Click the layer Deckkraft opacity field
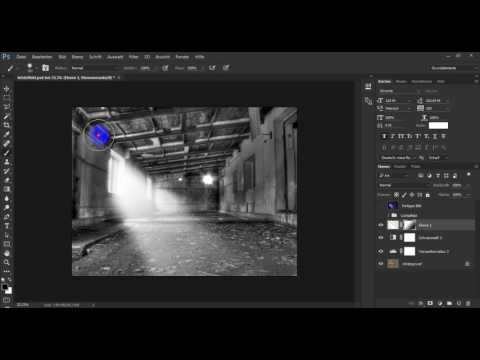 pyautogui.click(x=457, y=185)
